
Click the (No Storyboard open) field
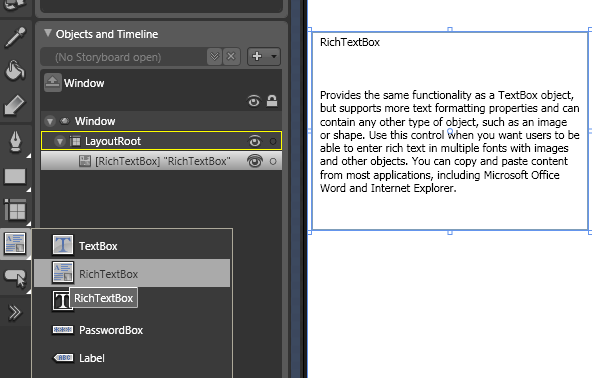coord(124,57)
